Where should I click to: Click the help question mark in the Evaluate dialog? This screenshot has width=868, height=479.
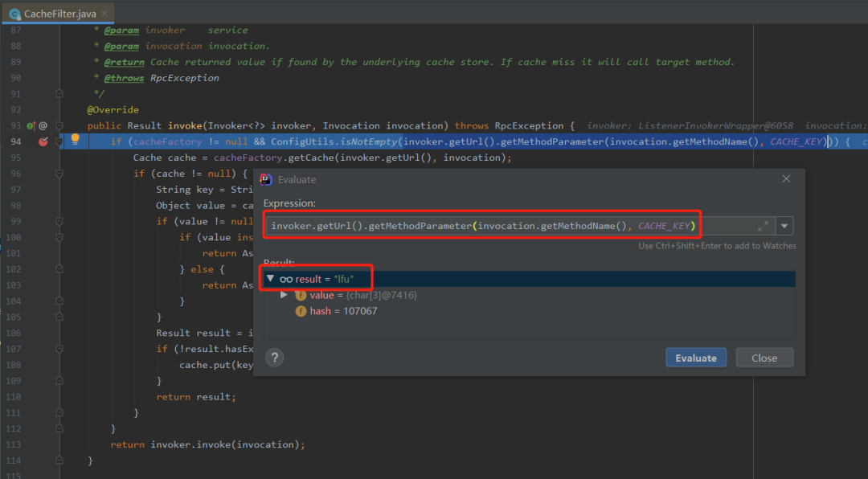[x=275, y=358]
